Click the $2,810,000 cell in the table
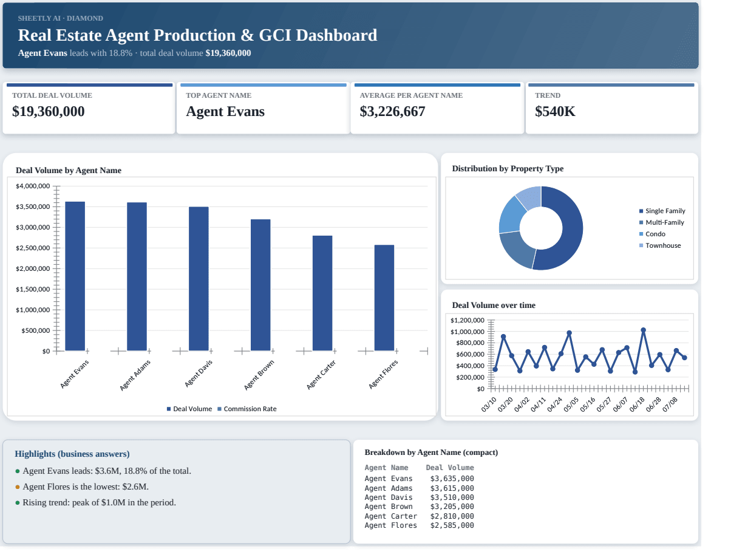The image size is (745, 560). click(452, 516)
